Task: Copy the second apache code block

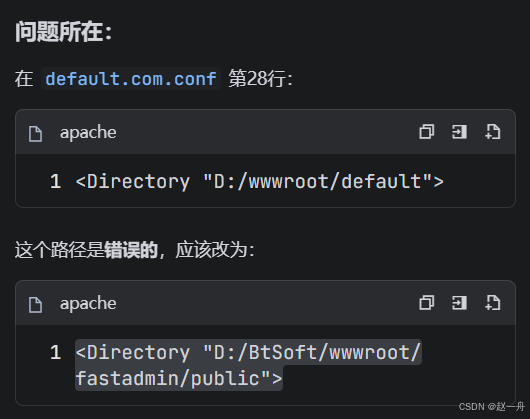Action: 427,303
